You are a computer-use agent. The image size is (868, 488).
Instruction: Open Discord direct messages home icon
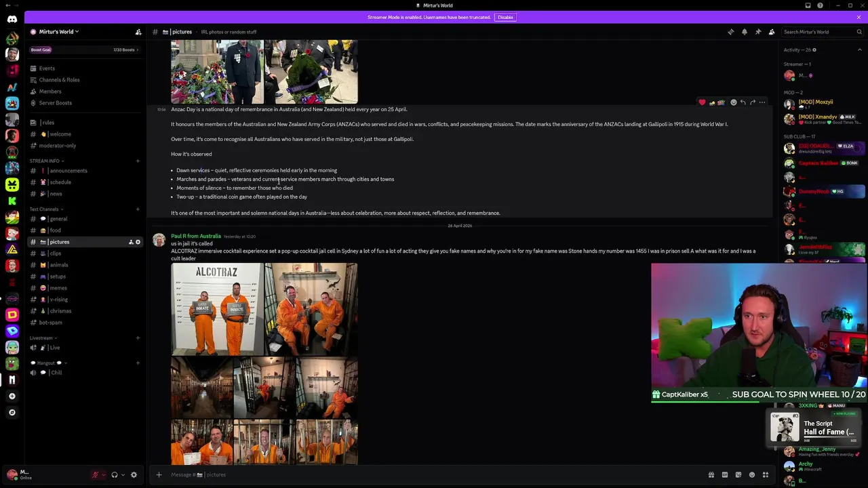pyautogui.click(x=12, y=19)
